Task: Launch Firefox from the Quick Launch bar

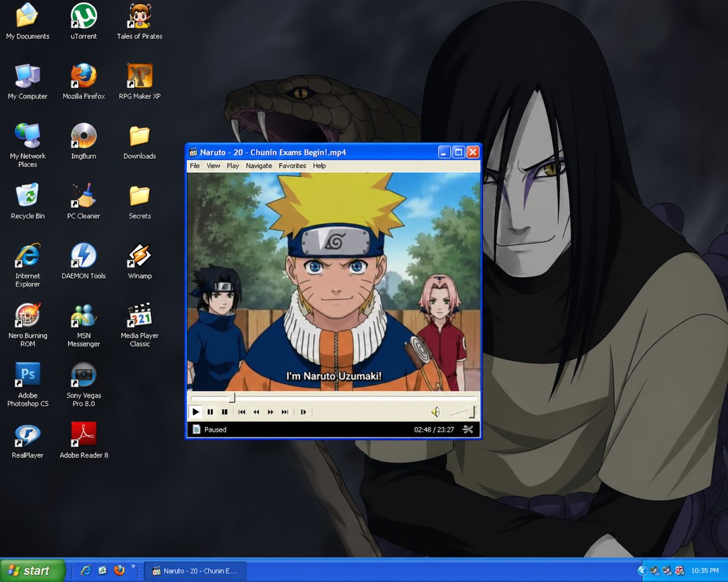Action: [x=119, y=570]
